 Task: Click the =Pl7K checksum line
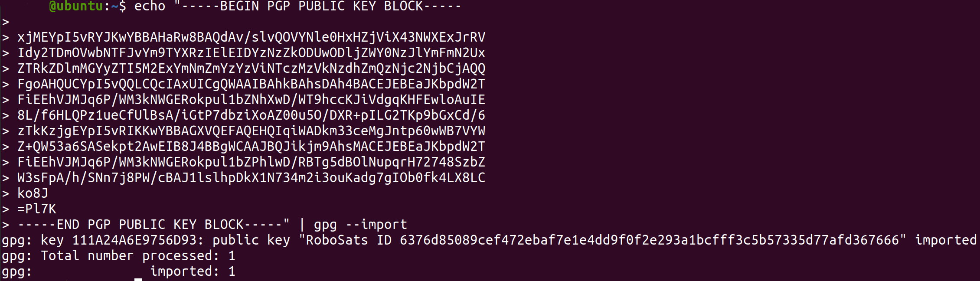coord(37,209)
